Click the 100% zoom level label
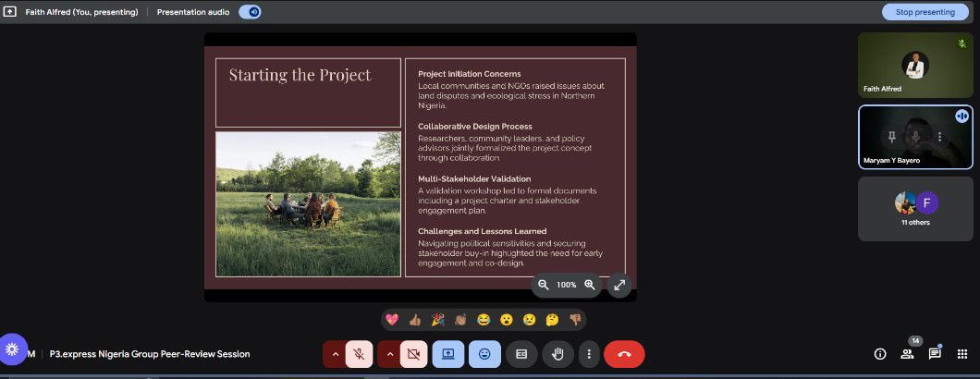This screenshot has width=980, height=379. point(566,285)
